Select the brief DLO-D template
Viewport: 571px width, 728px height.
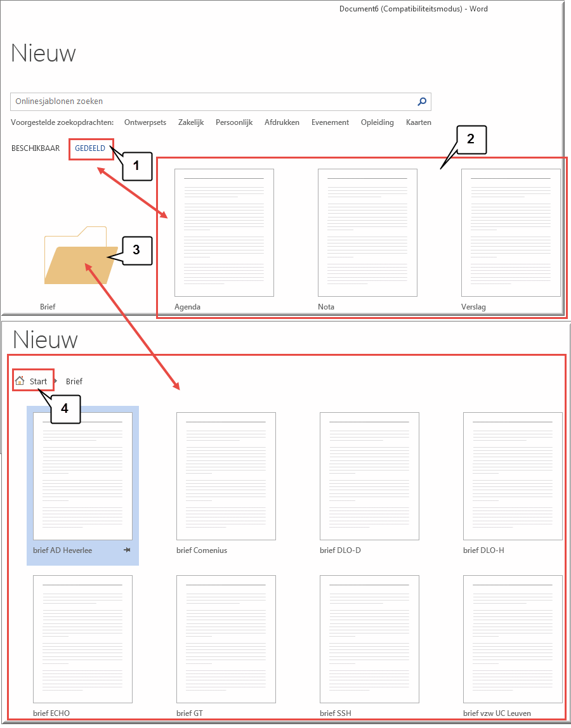369,476
